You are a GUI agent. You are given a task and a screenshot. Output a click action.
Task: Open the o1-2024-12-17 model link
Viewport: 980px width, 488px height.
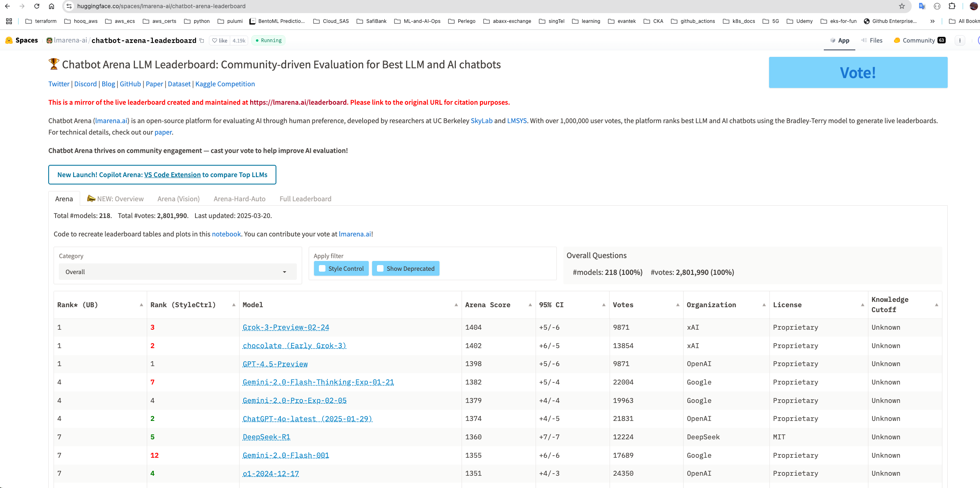click(271, 474)
